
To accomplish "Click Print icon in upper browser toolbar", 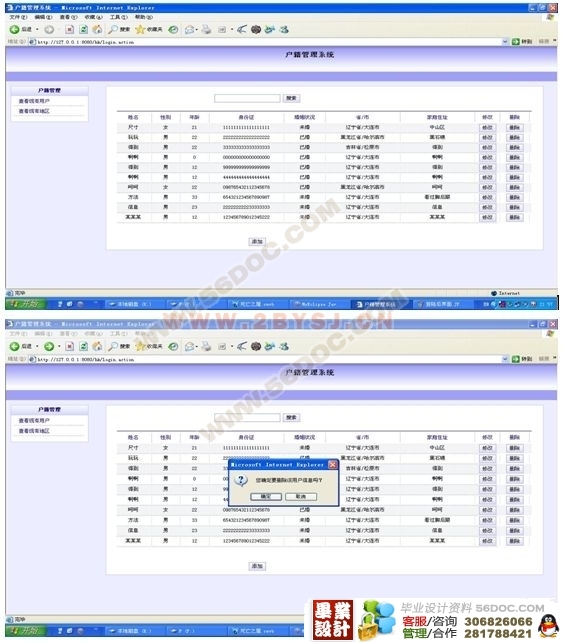I will [x=206, y=29].
